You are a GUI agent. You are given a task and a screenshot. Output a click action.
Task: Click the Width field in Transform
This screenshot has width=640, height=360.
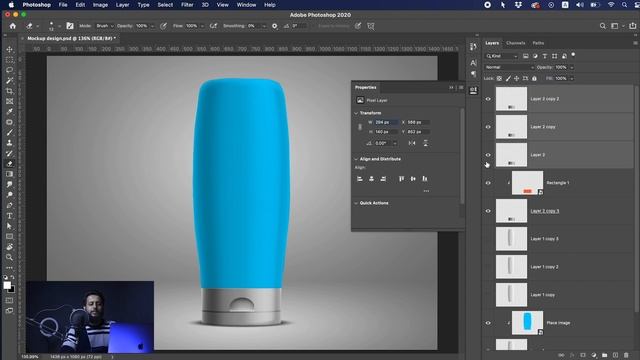coord(386,122)
